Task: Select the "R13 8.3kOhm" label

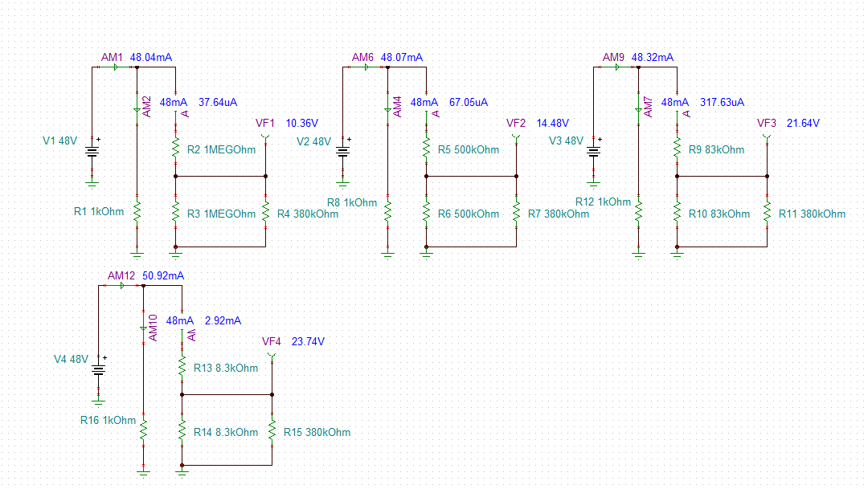Action: coord(226,369)
